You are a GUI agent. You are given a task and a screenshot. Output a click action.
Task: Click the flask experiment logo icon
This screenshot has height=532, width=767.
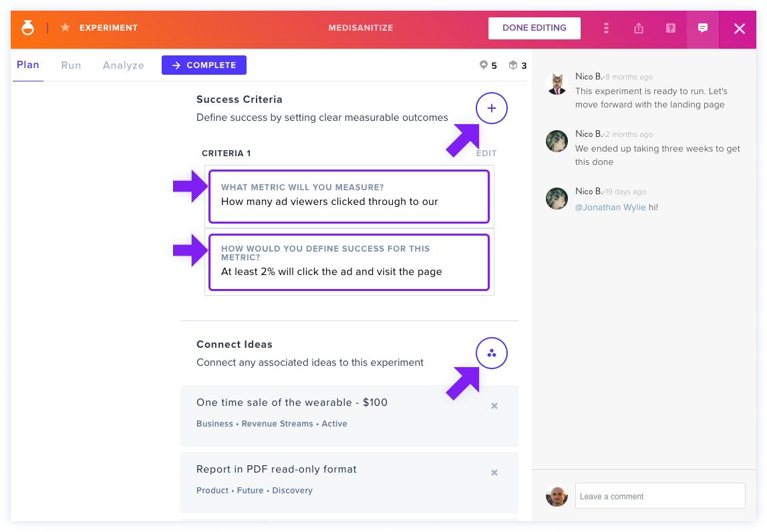point(28,28)
